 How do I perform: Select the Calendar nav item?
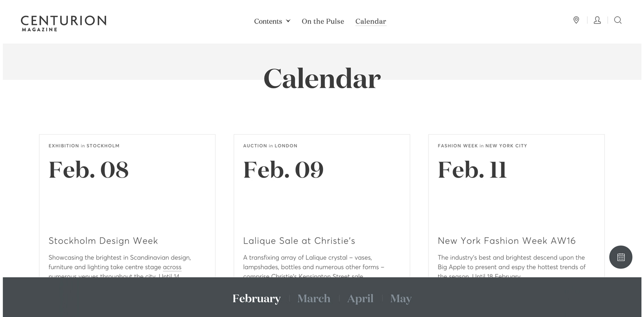click(371, 21)
